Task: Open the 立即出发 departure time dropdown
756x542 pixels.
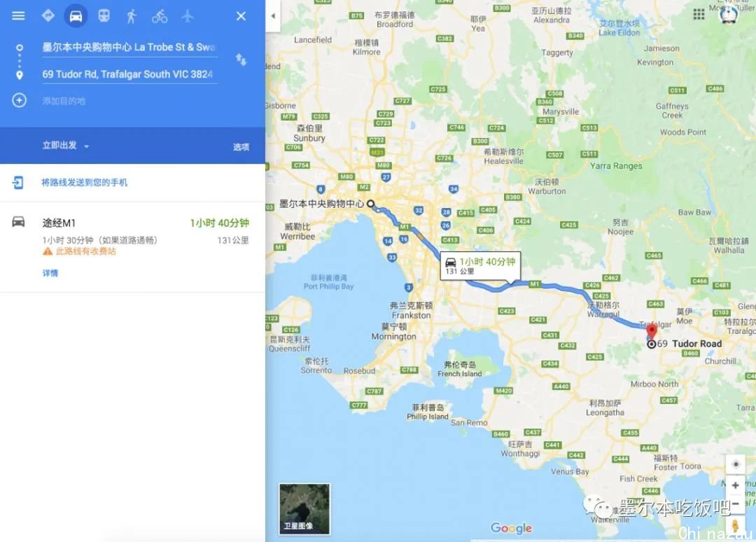Action: click(66, 146)
